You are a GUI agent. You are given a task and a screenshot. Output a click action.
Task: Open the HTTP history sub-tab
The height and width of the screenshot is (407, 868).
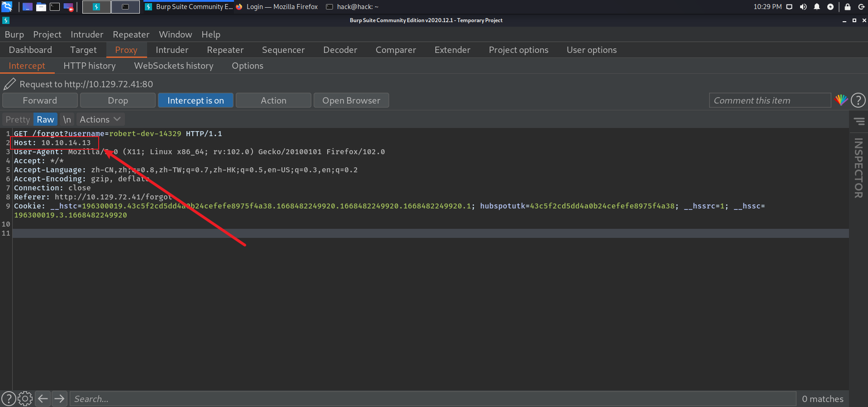90,66
